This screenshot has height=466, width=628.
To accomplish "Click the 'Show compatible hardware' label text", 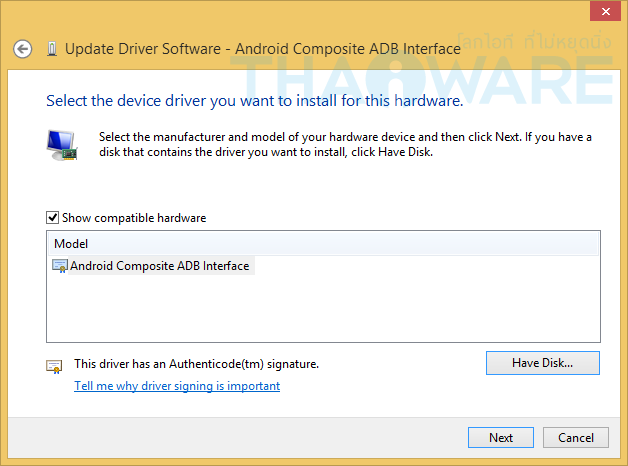I will point(134,217).
